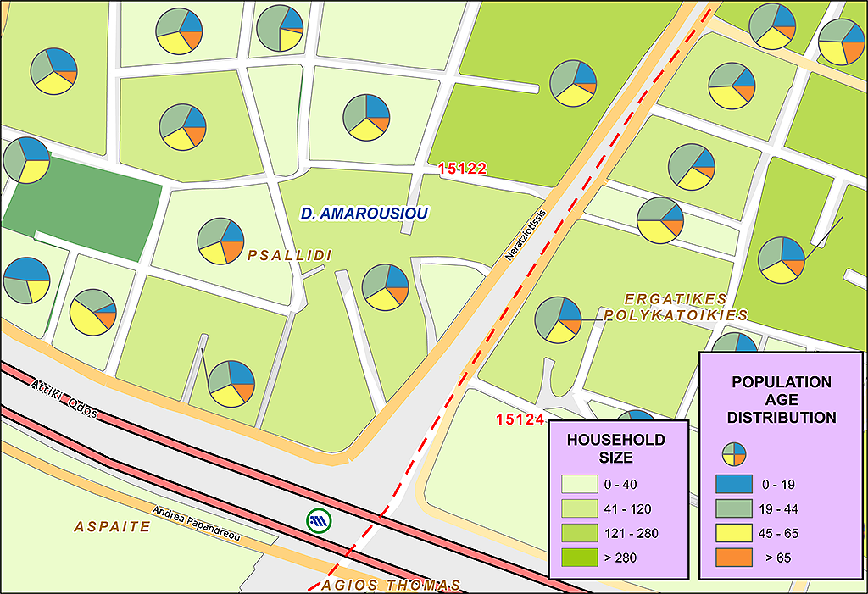Click the POPULATION AGE DISTRIBUTION legend title
Image resolution: width=868 pixels, height=594 pixels.
(781, 400)
